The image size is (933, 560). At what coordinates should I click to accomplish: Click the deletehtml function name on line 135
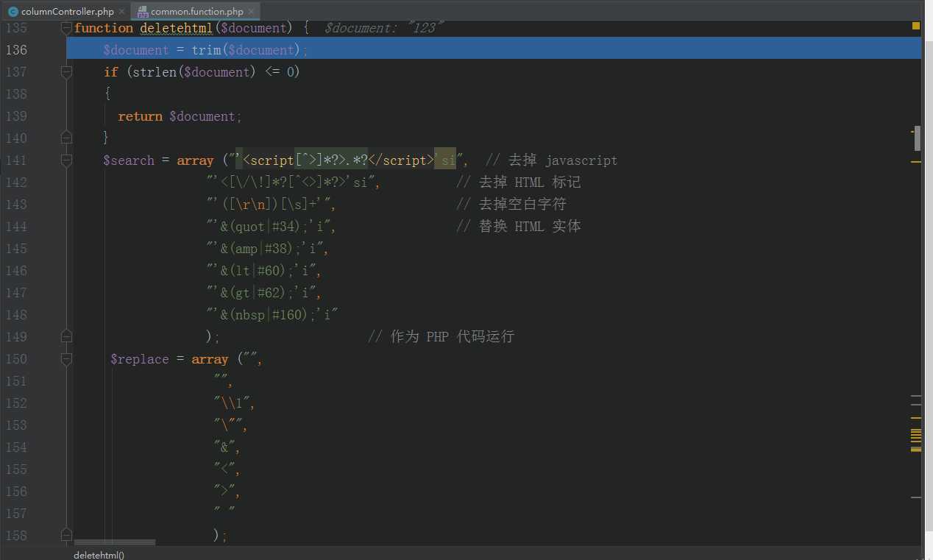click(177, 28)
